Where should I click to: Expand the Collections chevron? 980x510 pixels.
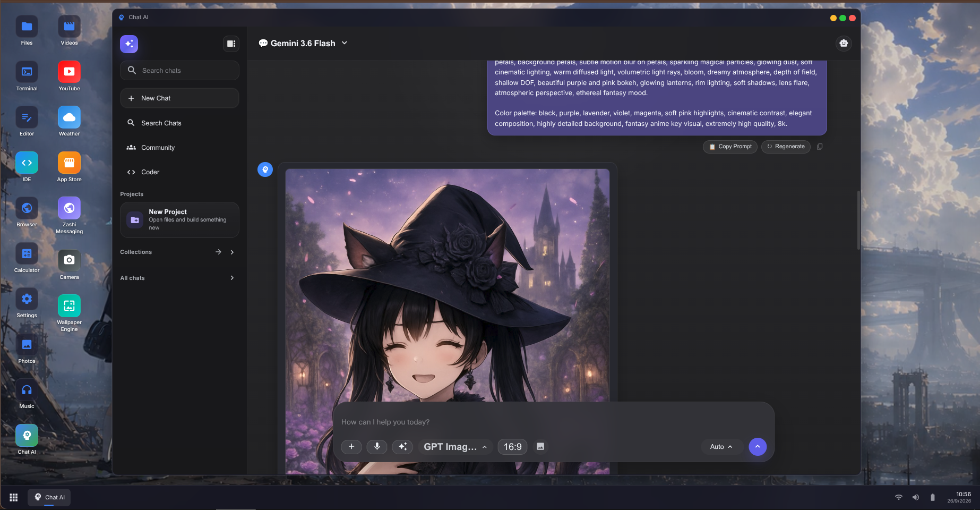[x=232, y=252]
